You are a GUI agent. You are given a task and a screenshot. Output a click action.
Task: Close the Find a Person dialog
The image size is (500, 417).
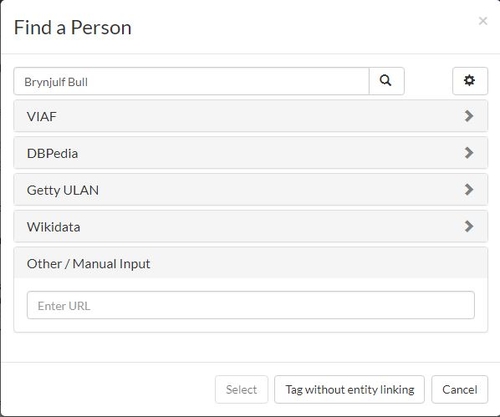pos(483,21)
